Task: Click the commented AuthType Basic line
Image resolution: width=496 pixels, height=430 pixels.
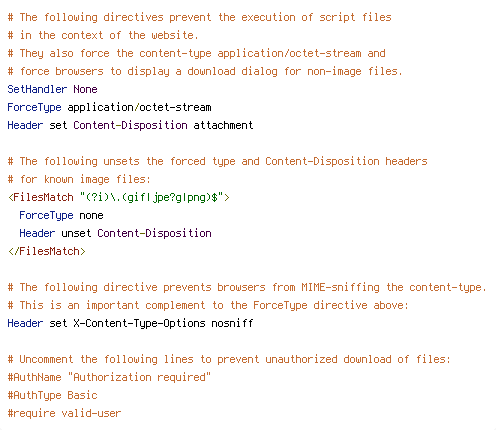Action: 52,395
